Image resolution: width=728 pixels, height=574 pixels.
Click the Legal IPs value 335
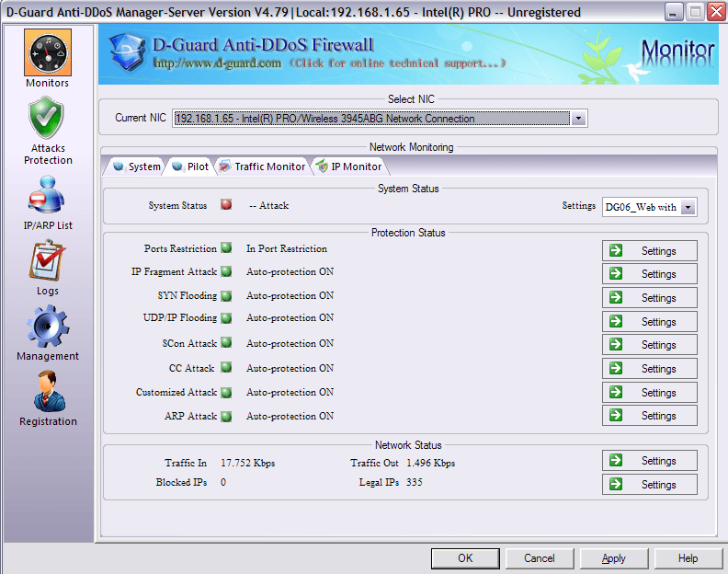[415, 482]
